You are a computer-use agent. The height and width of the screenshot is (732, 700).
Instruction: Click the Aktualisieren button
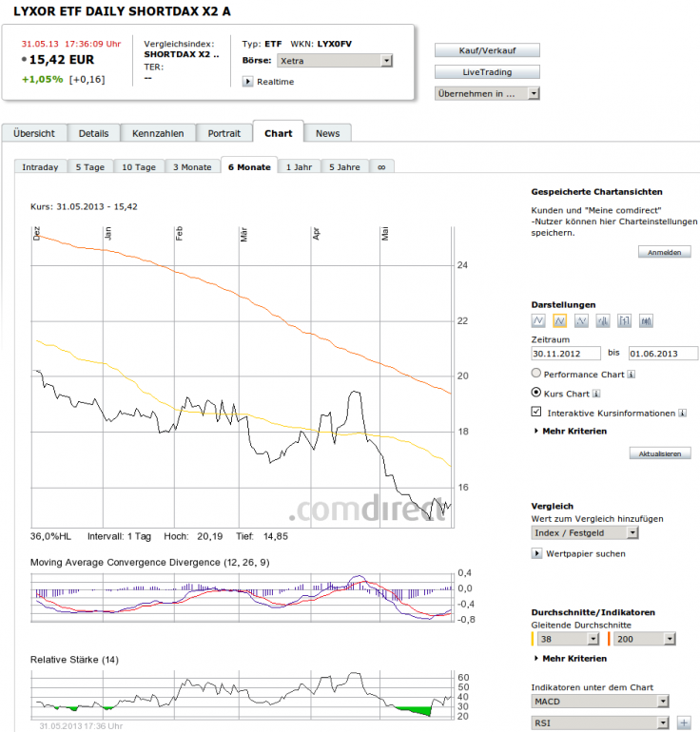[x=660, y=453]
